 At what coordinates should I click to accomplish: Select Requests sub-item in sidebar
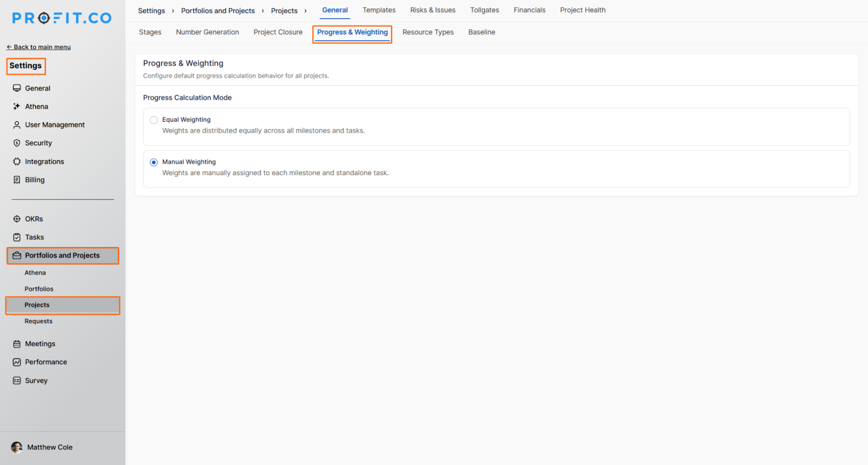point(39,321)
